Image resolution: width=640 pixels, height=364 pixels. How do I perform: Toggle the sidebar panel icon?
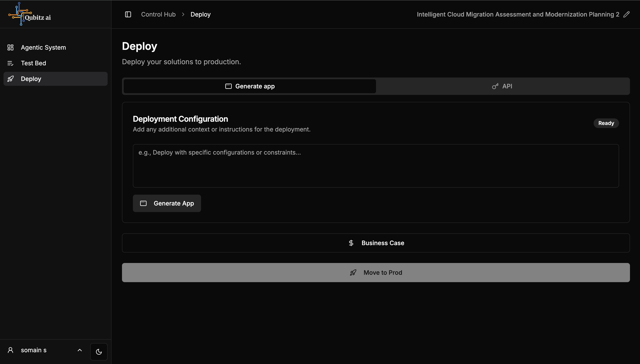[x=128, y=15]
